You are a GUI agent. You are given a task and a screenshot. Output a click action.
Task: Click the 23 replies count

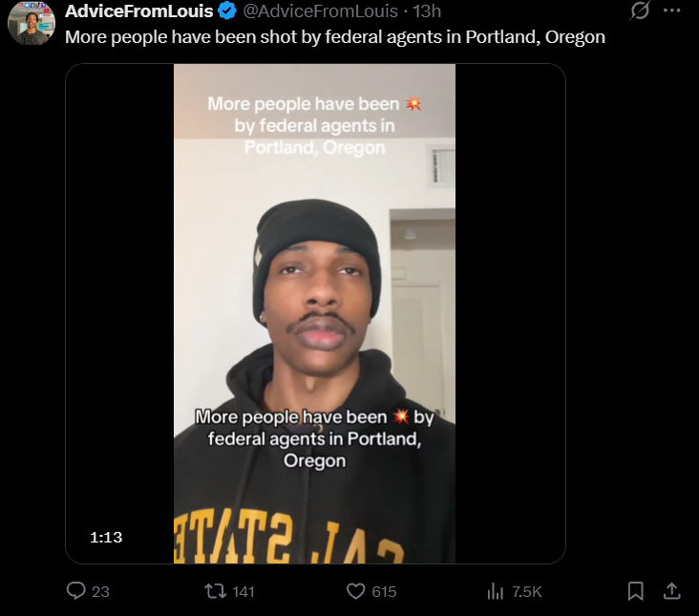click(100, 591)
